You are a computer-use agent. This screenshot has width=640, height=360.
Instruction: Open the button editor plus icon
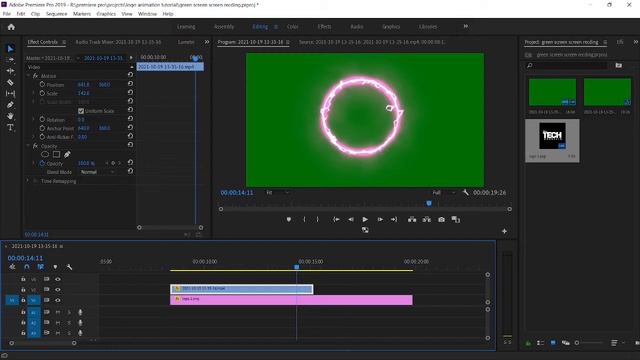click(x=504, y=231)
